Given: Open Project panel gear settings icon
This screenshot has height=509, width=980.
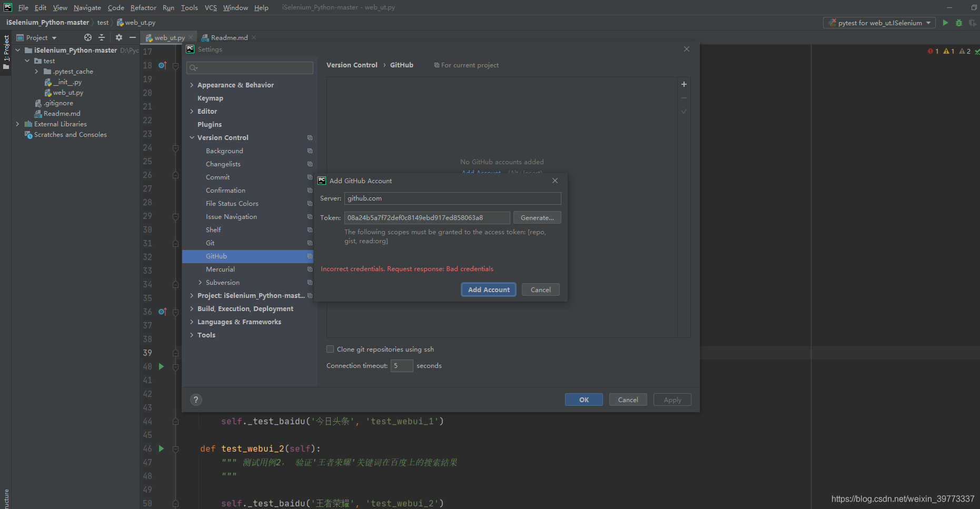Looking at the screenshot, I should [x=119, y=37].
